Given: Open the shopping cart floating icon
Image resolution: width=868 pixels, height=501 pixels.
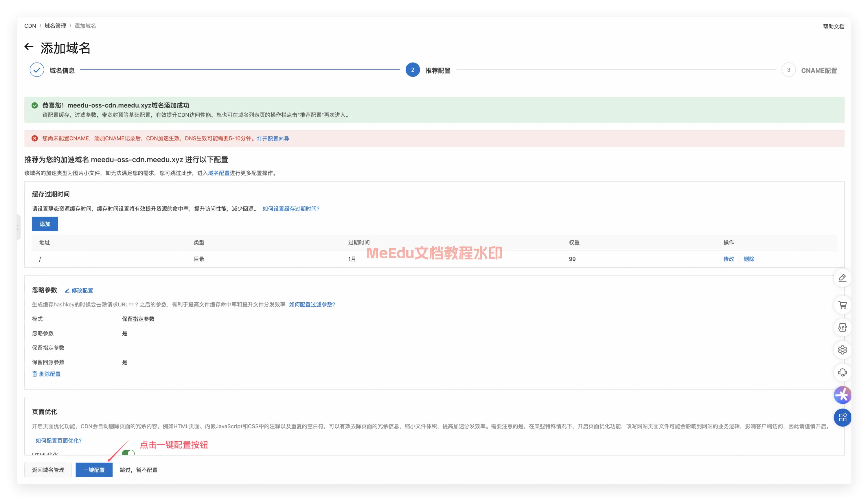Looking at the screenshot, I should pos(842,305).
